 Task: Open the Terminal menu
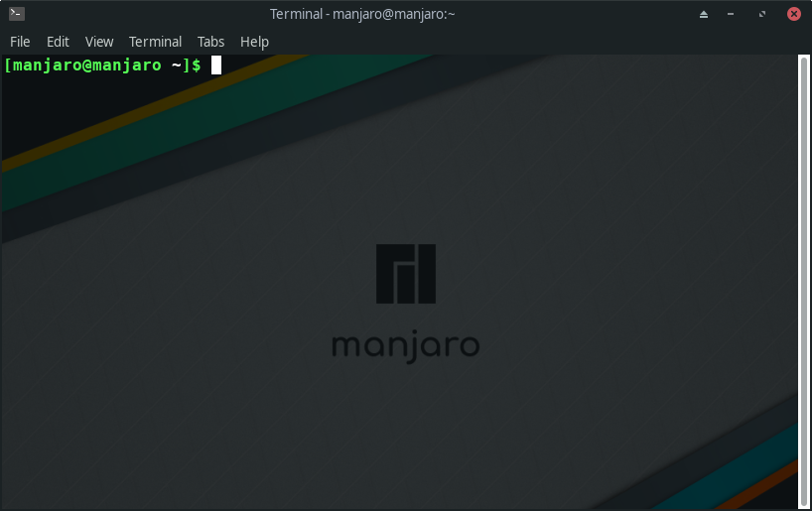pos(155,42)
